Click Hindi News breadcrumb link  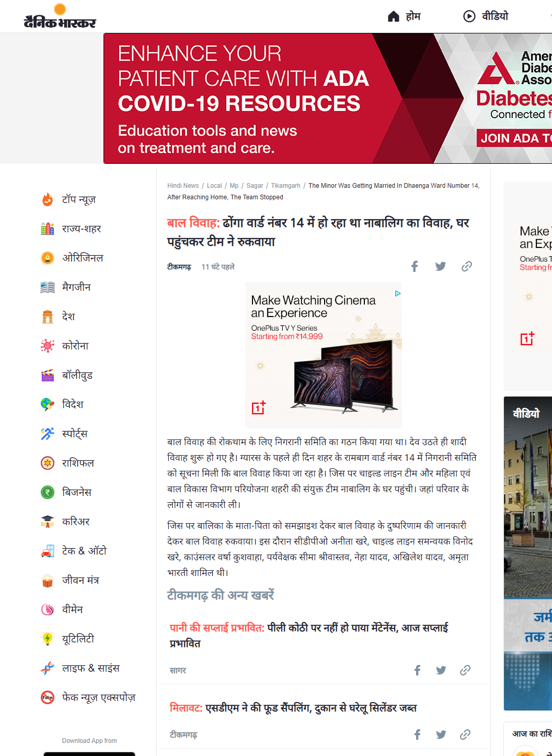[x=183, y=186]
